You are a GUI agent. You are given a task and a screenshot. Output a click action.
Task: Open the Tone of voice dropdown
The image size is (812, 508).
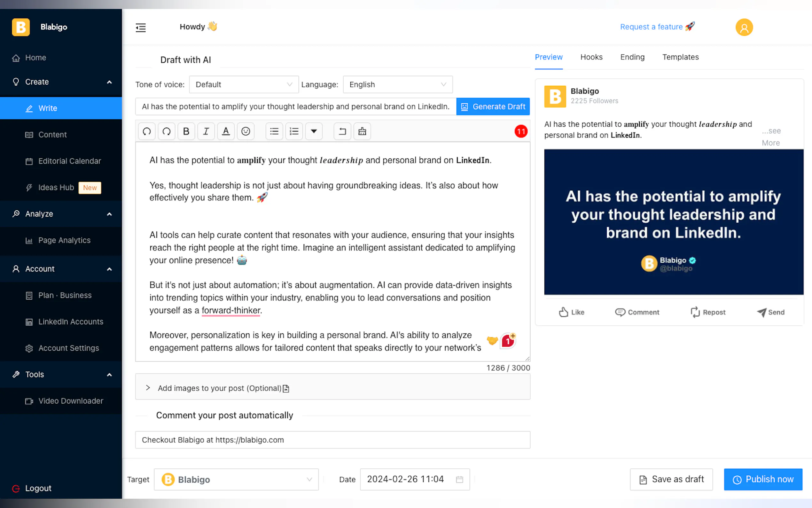243,85
